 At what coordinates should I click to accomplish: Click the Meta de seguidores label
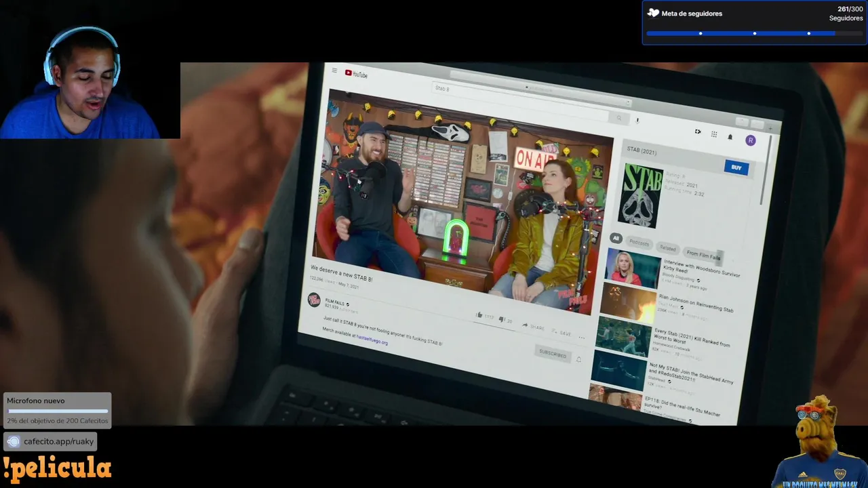point(692,14)
